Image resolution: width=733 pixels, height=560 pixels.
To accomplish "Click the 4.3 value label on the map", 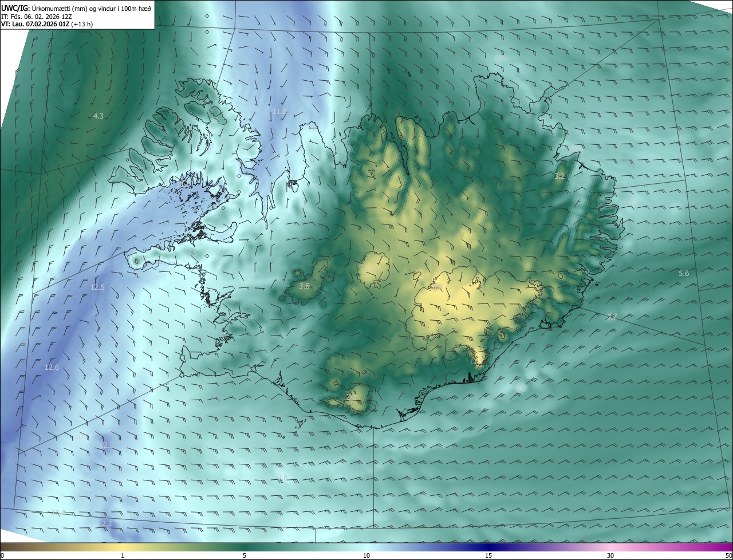I will 98,116.
